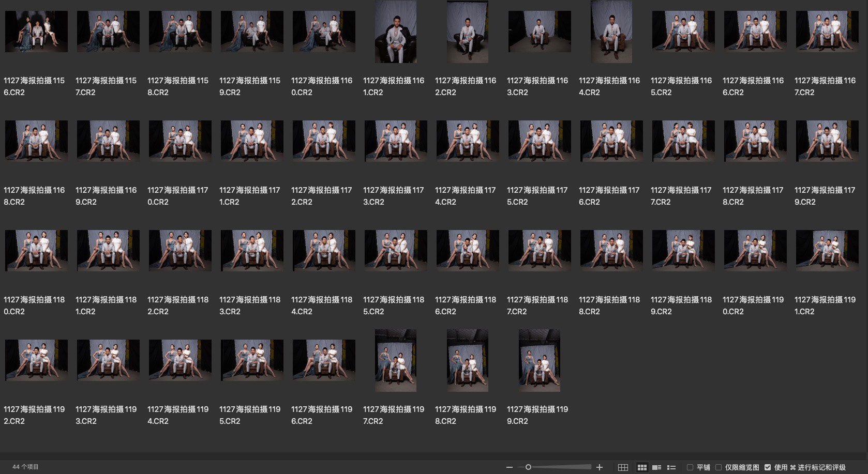Click the minus icon to shrink thumbnails

coord(510,467)
